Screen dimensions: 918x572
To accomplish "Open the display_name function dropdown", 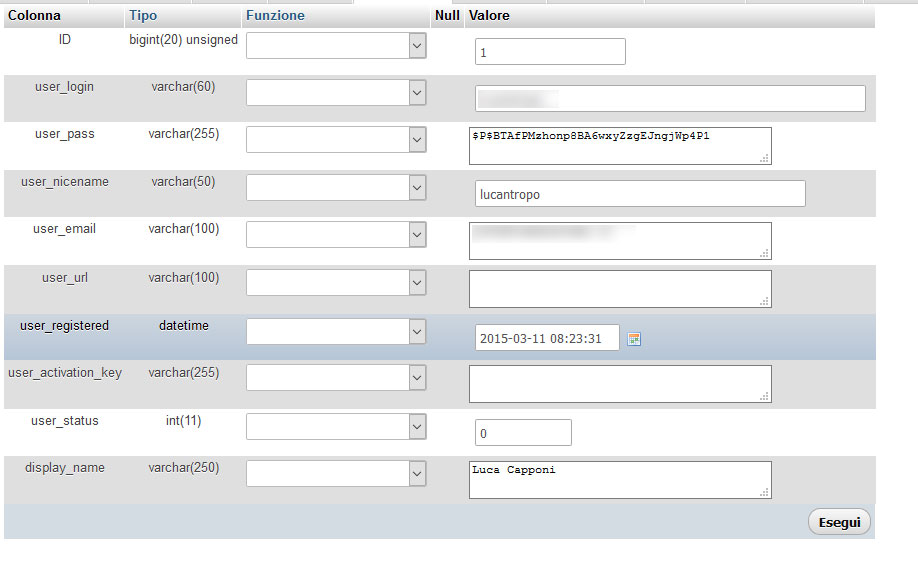I will click(x=336, y=473).
